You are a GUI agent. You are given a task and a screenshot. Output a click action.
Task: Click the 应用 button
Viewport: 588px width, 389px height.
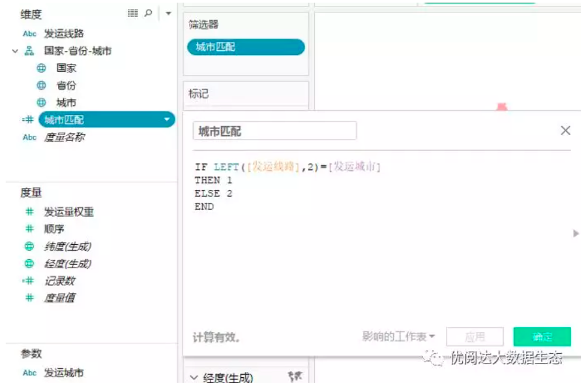(x=475, y=337)
